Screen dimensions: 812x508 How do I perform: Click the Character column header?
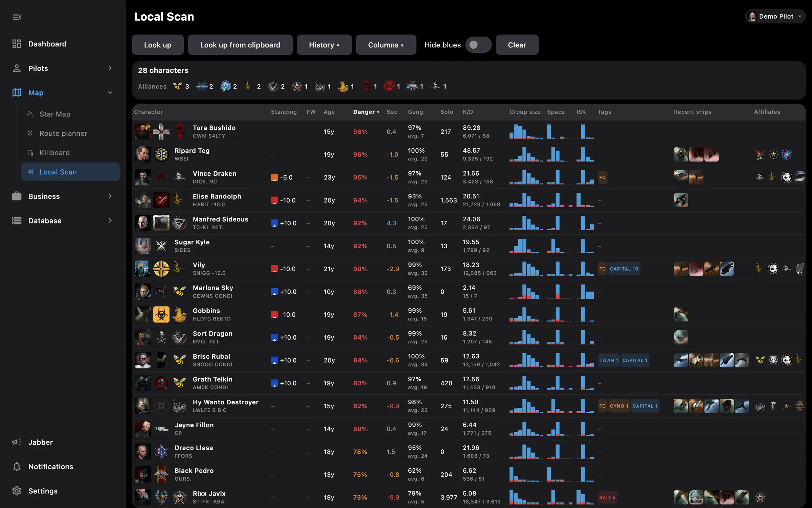(148, 112)
